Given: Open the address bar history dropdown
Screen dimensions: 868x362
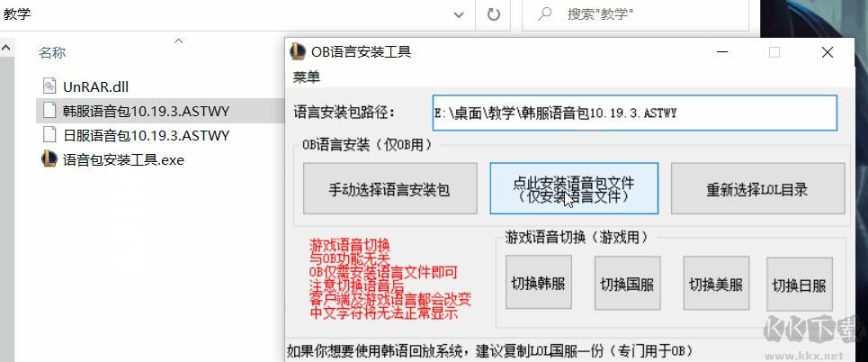Looking at the screenshot, I should click(459, 15).
